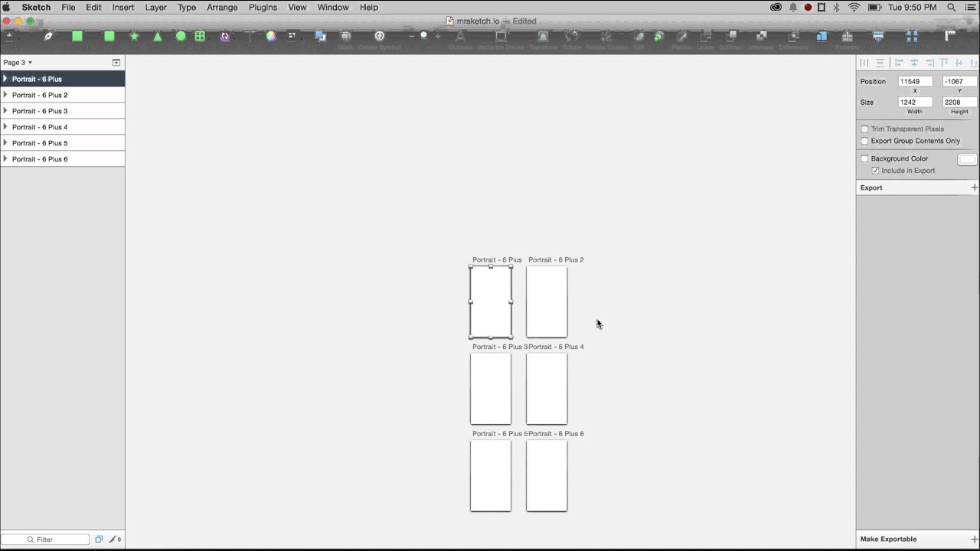
Task: Click the Height size field
Action: 959,102
